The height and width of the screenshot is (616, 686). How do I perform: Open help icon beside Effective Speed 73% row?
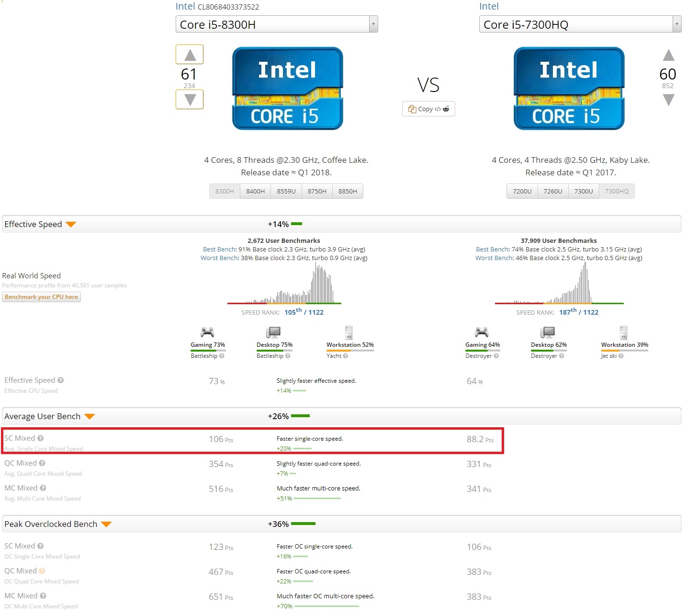[x=60, y=380]
